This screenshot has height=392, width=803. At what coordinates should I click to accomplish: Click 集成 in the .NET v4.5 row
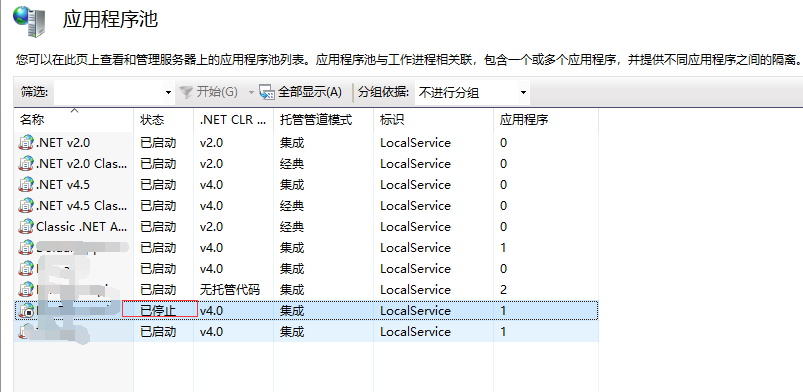[292, 185]
